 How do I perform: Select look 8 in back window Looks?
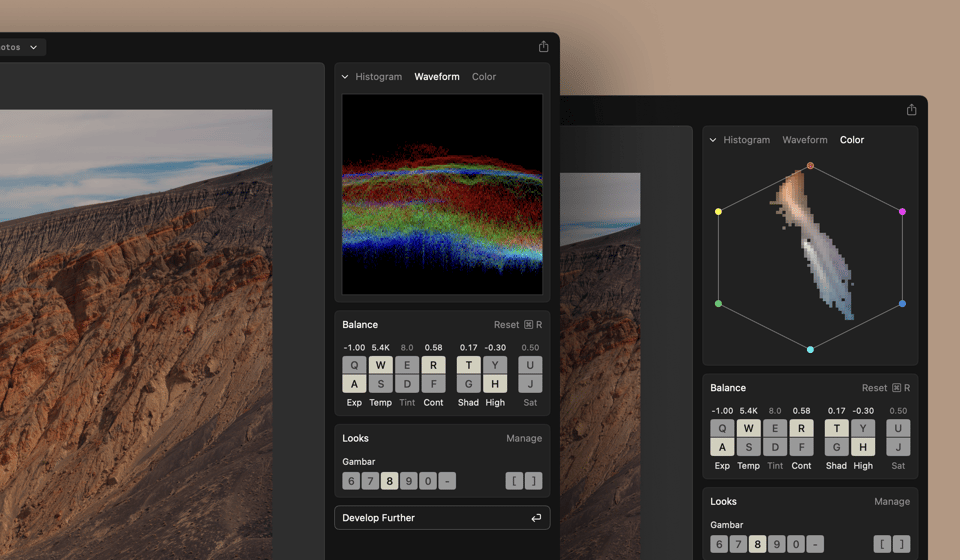757,544
